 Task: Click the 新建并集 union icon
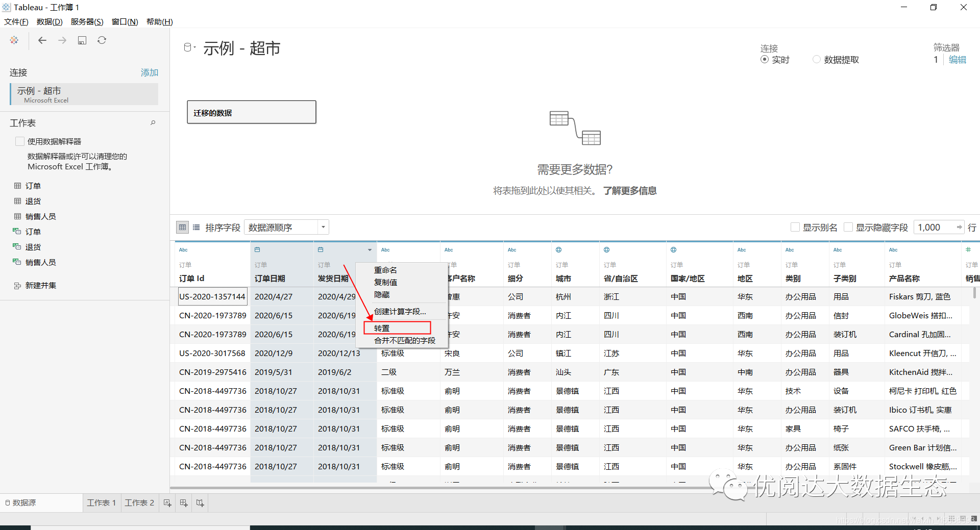[x=17, y=286]
